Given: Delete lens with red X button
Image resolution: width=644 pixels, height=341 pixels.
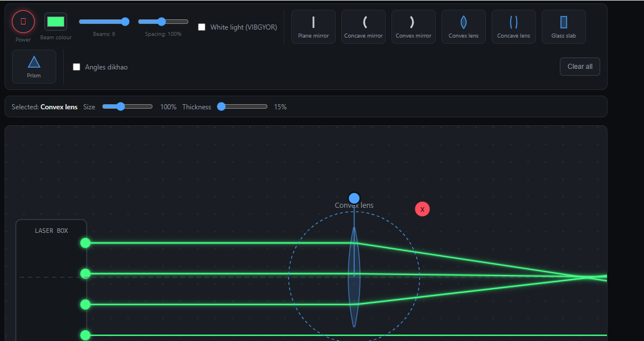Looking at the screenshot, I should coord(422,209).
